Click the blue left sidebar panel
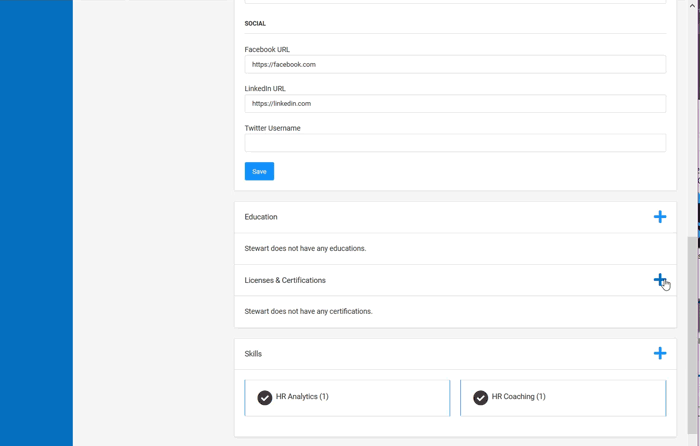The height and width of the screenshot is (446, 700). tap(36, 223)
